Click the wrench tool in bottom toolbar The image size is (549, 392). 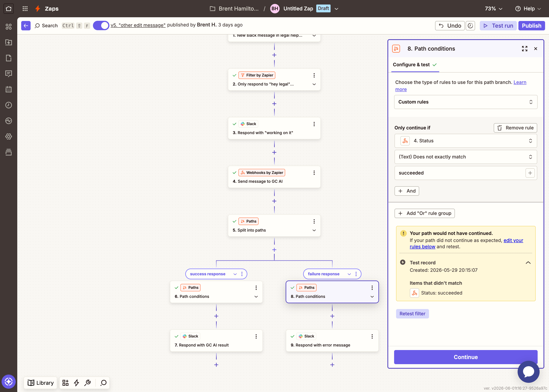pyautogui.click(x=88, y=383)
